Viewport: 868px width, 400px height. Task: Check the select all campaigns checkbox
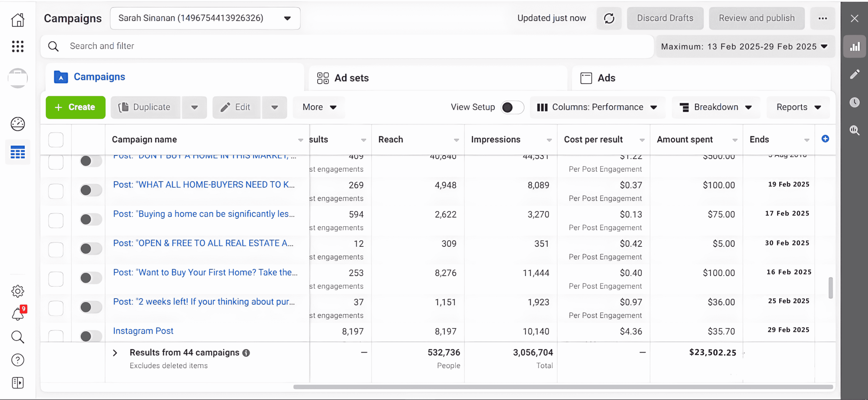(56, 140)
